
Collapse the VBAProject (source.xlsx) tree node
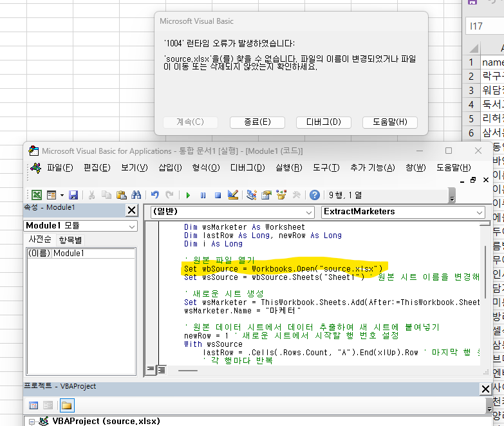coord(32,421)
